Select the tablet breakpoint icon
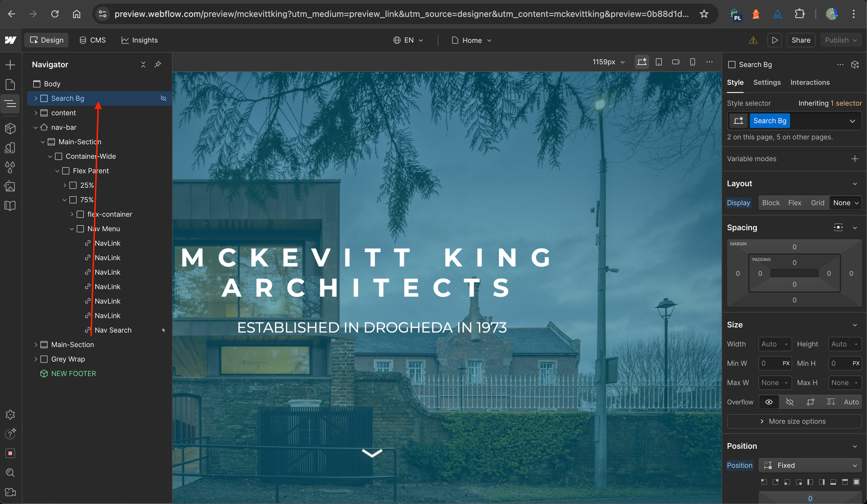Screen dimensions: 867x504 point(659,62)
